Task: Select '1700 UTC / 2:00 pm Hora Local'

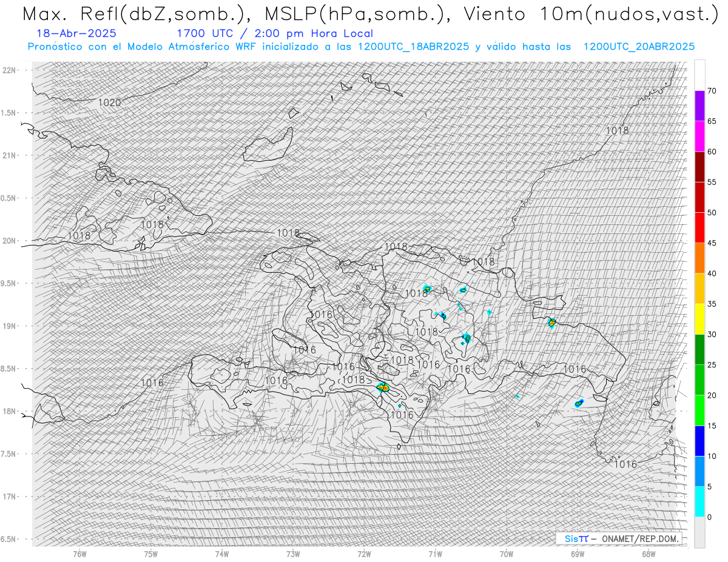Action: point(274,34)
